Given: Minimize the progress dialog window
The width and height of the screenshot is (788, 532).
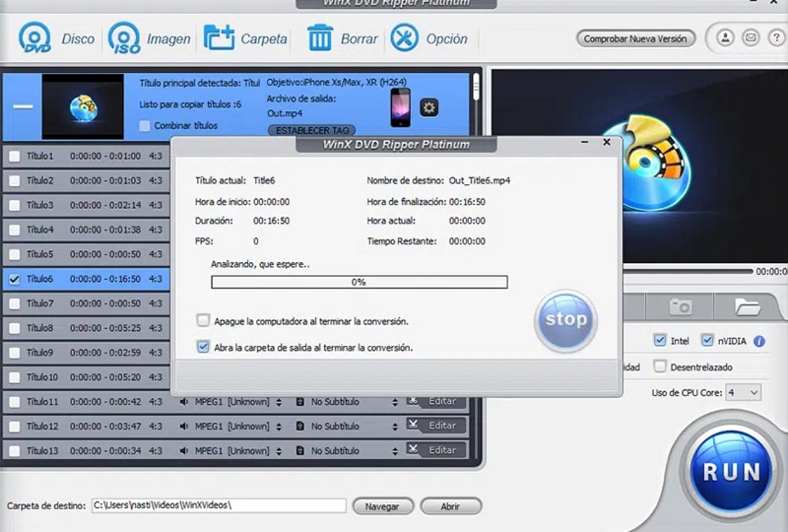Looking at the screenshot, I should tap(584, 142).
